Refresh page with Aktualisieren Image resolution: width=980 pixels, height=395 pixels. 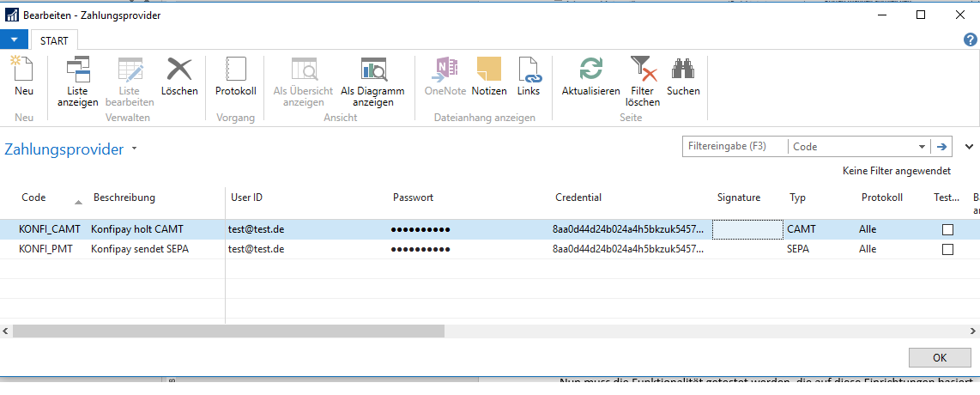coord(590,77)
